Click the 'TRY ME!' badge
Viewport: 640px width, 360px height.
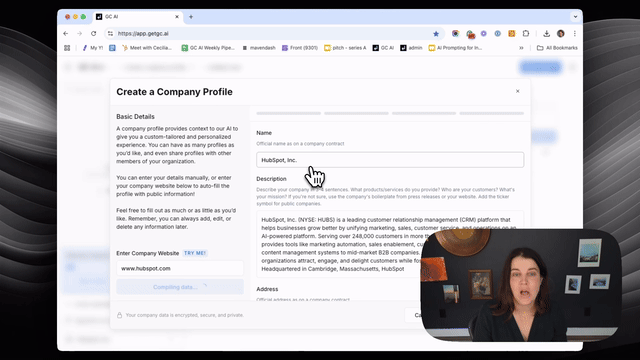[x=195, y=253]
